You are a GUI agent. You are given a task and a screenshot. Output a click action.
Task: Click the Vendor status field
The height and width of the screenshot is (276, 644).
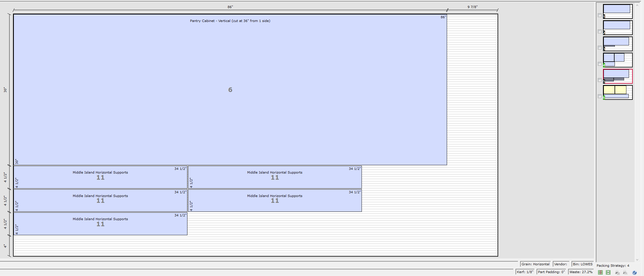point(561,264)
